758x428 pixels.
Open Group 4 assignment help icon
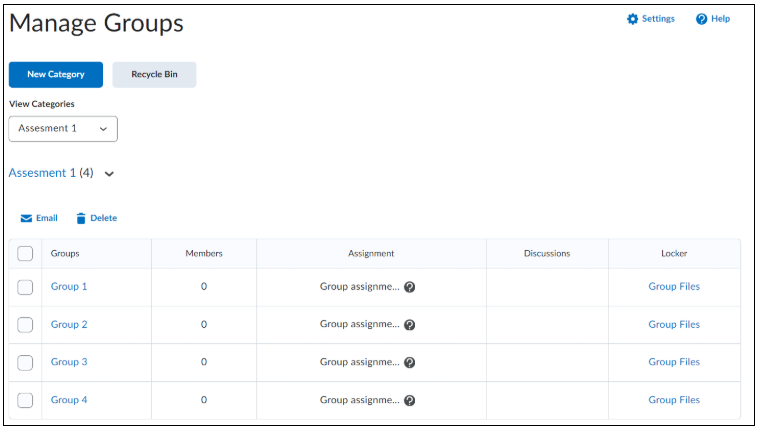[409, 400]
